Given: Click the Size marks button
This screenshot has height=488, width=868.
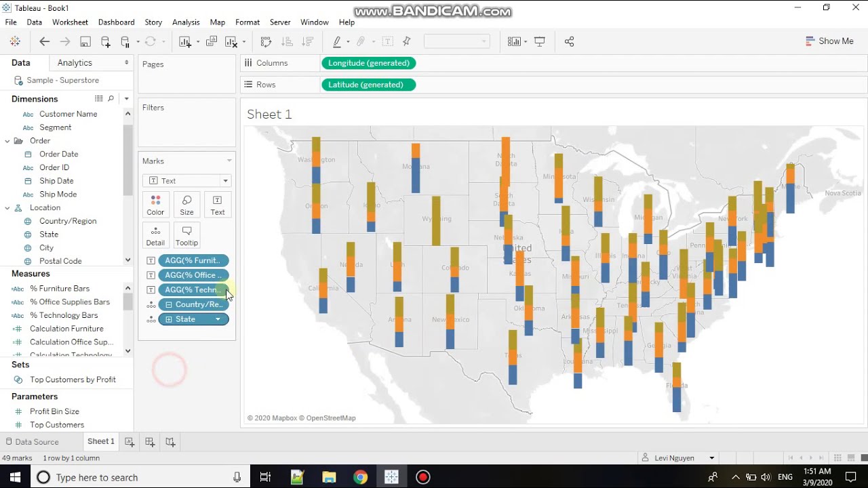Looking at the screenshot, I should (186, 205).
